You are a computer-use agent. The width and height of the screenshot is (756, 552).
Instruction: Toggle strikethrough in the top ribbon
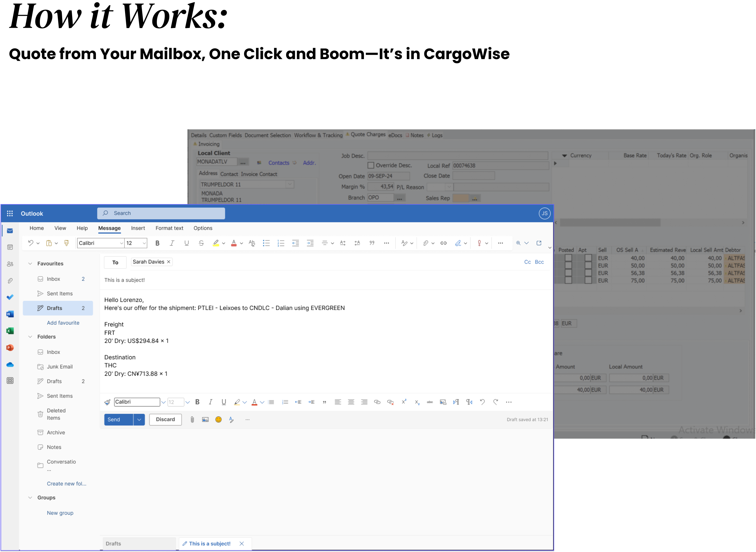pos(201,243)
